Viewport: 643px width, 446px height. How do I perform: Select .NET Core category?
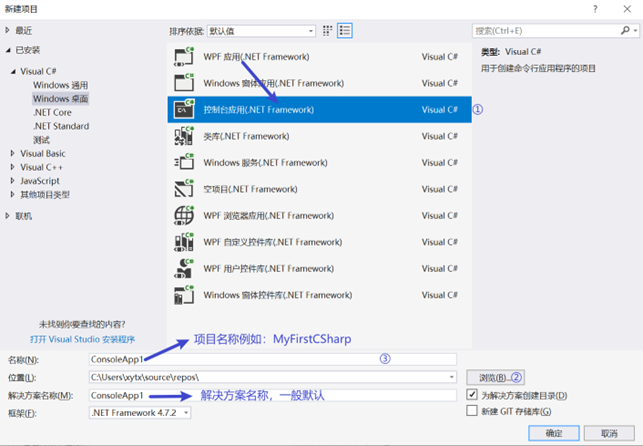tap(52, 112)
